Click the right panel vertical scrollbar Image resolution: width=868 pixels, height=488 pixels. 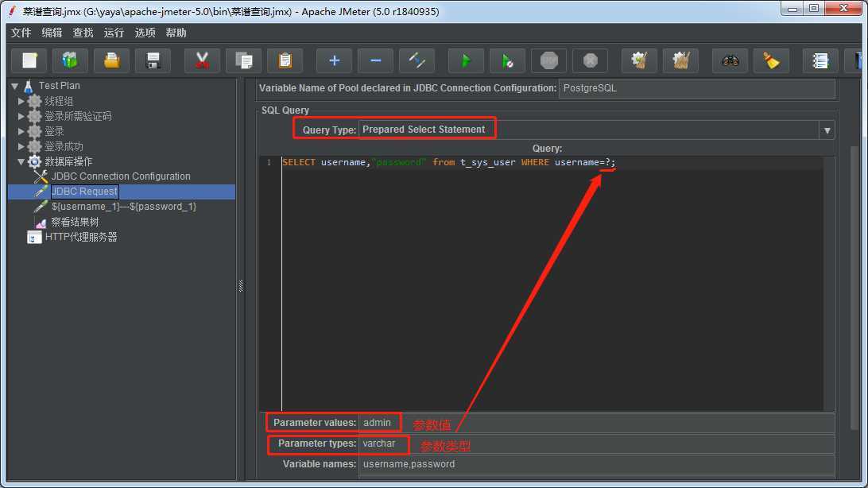pos(854,288)
